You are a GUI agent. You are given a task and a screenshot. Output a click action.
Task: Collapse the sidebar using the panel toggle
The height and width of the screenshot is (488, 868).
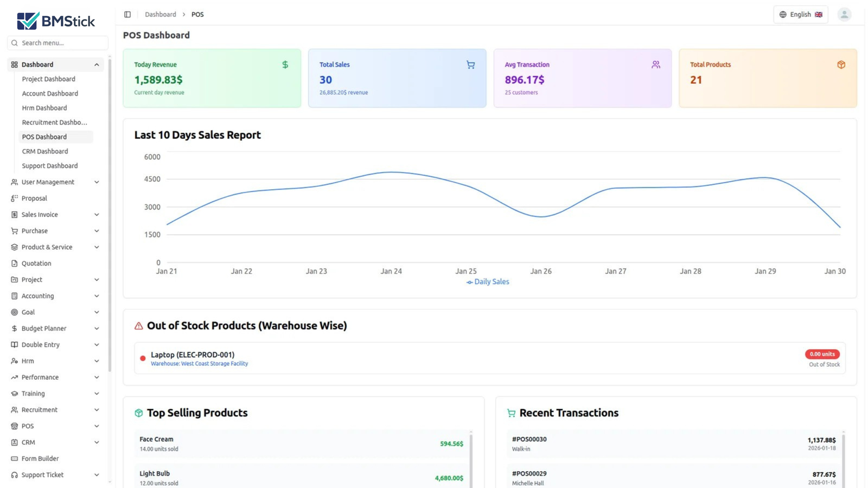pos(127,14)
